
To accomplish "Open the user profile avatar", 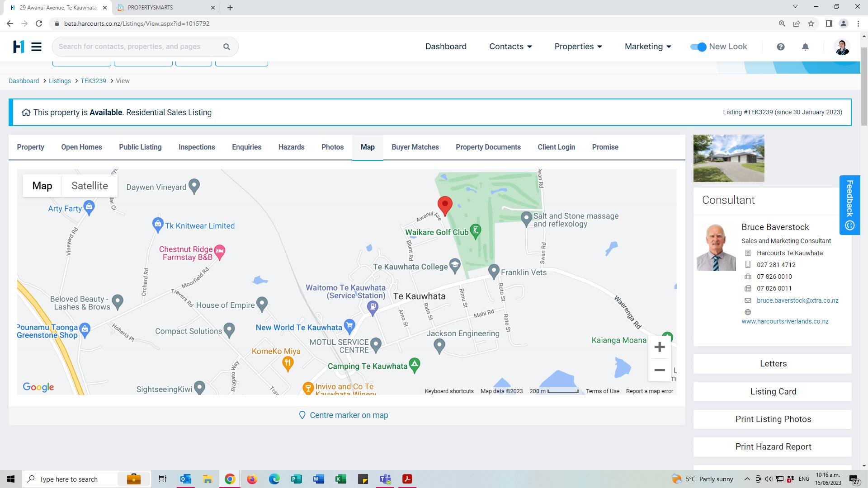I will (x=842, y=47).
